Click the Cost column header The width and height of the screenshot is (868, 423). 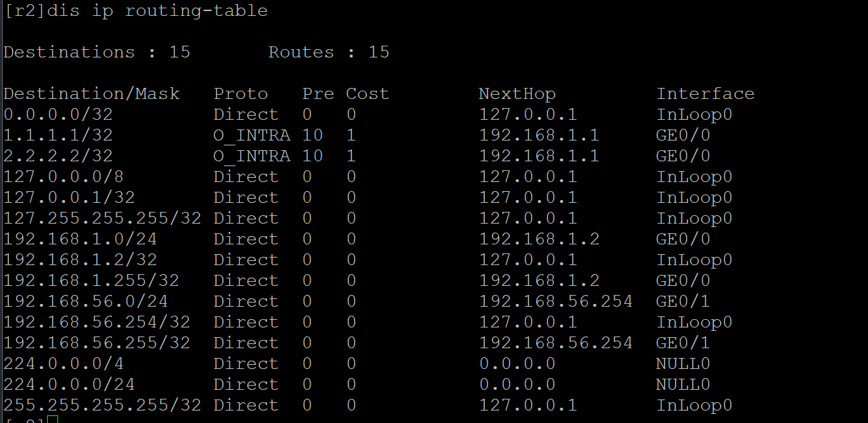click(x=367, y=94)
